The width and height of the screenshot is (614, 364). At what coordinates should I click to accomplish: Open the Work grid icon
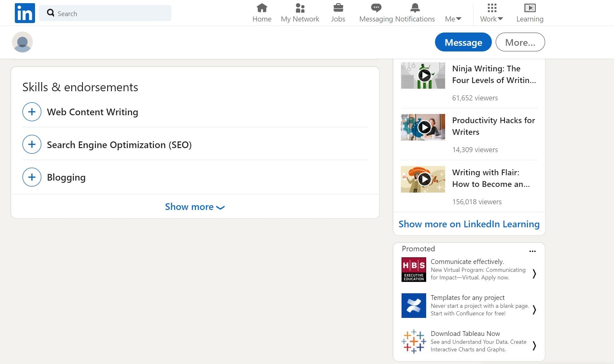(492, 8)
